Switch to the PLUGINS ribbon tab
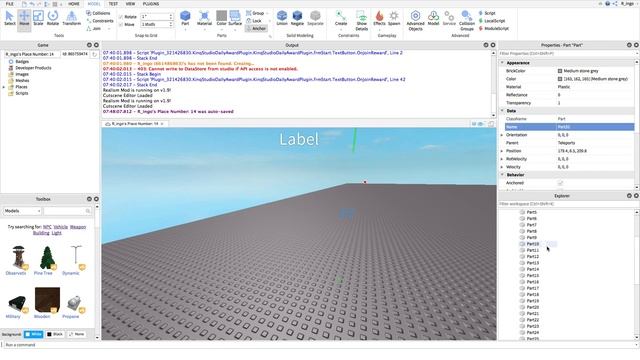The width and height of the screenshot is (640, 360). (x=151, y=4)
